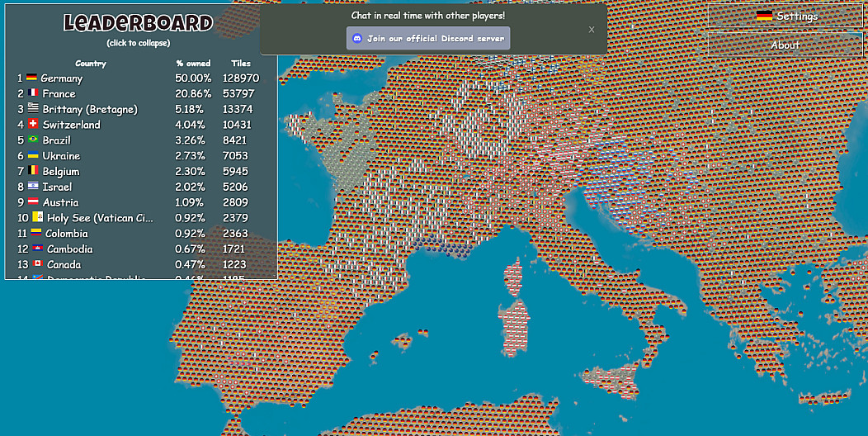Click the Switzerland flag icon
This screenshot has height=436, width=868.
coord(33,125)
